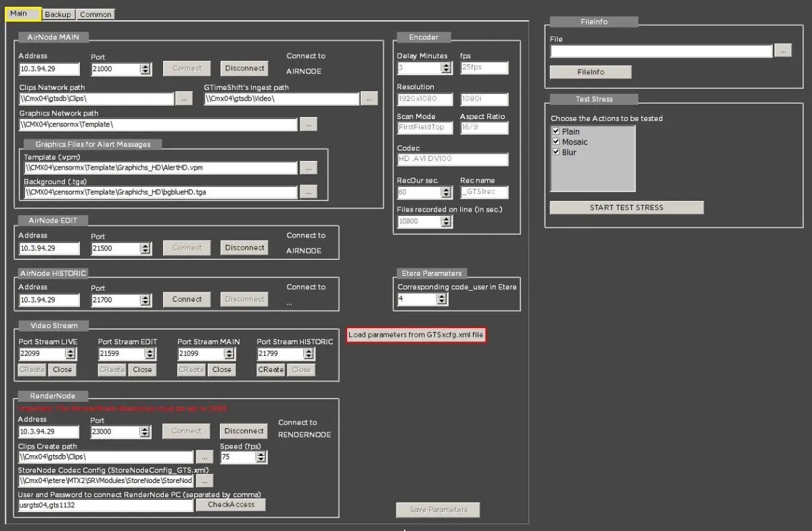Toggle the Plain action checkbox
The height and width of the screenshot is (531, 812).
[556, 131]
